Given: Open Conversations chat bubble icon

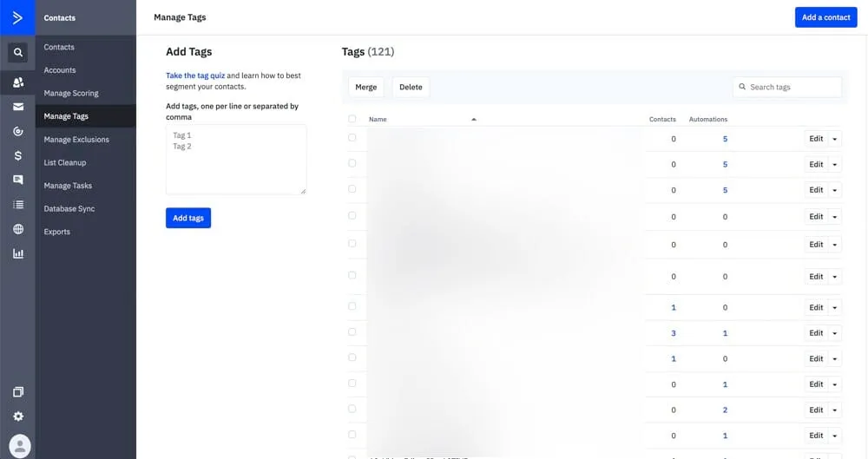Looking at the screenshot, I should click(x=17, y=180).
